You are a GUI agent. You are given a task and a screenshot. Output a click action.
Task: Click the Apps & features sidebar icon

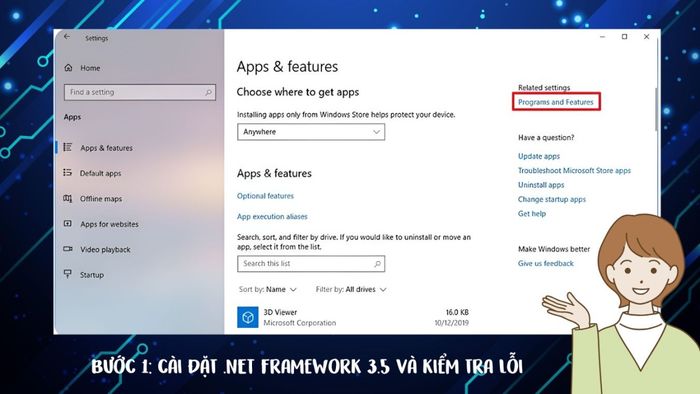click(x=68, y=147)
